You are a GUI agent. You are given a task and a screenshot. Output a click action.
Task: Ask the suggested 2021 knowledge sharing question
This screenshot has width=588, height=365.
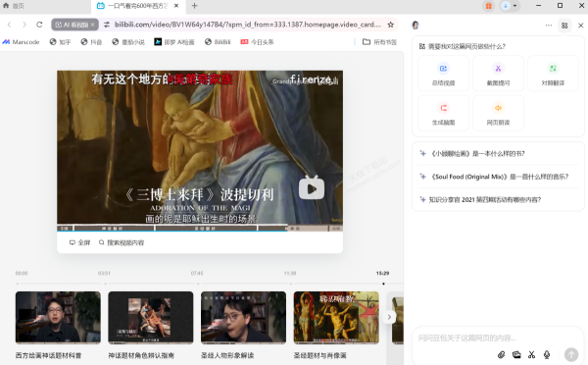[498, 199]
